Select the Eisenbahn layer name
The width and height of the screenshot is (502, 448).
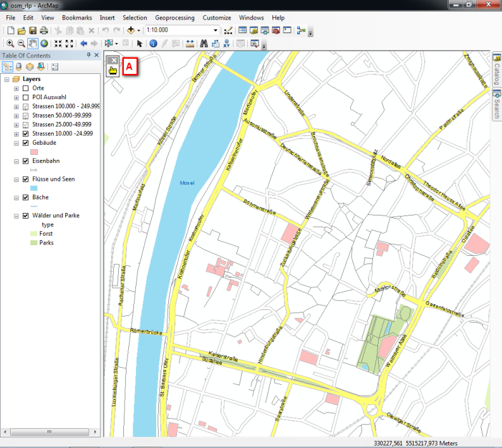[x=46, y=161]
